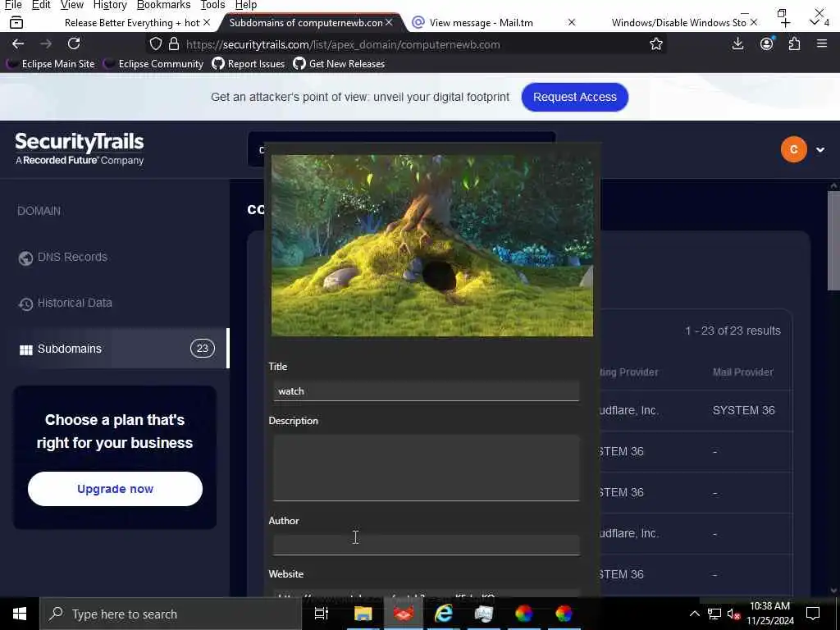Click the Title field containing watch

[x=427, y=391]
